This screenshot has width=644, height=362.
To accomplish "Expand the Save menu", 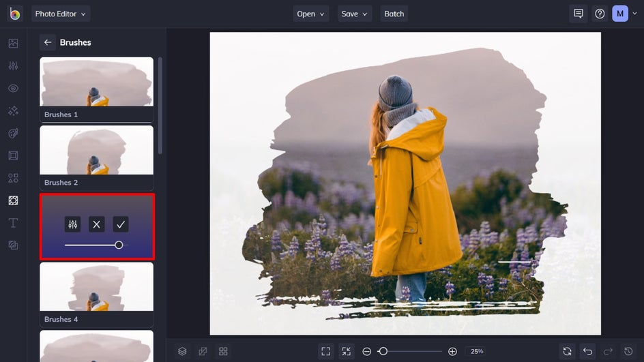I will (x=355, y=14).
